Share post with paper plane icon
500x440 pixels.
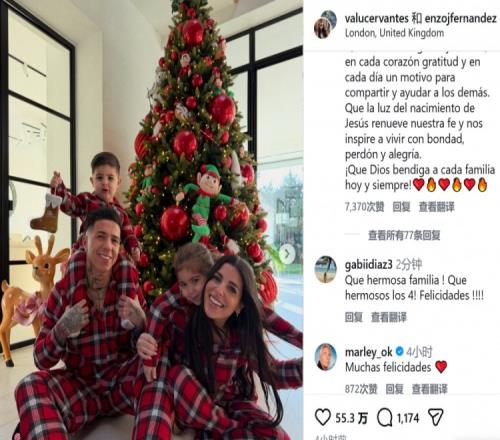tap(435, 417)
